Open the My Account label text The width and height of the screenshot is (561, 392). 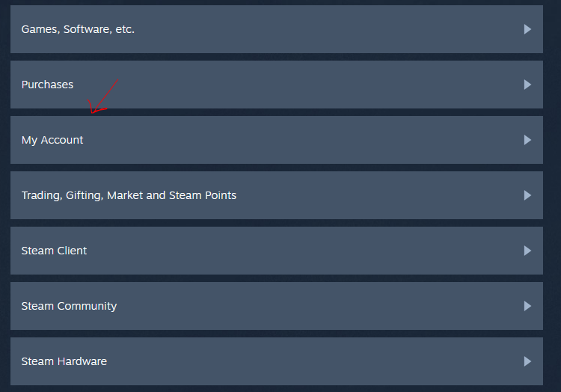(52, 140)
